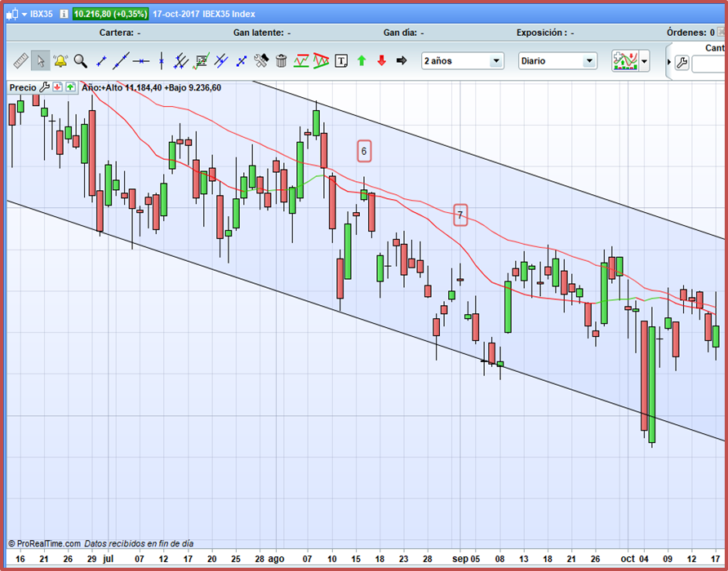728x571 pixels.
Task: Insert a green up arrow
Action: point(362,61)
